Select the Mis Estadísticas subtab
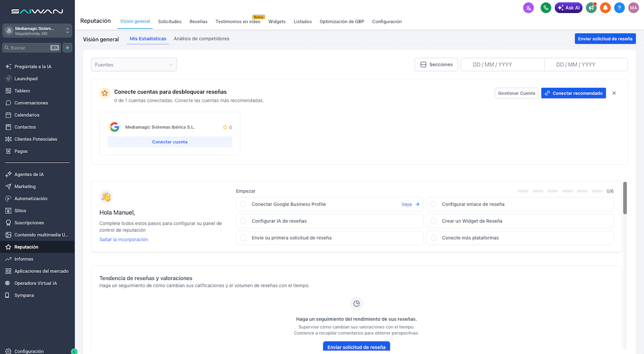This screenshot has height=354, width=644. pos(148,39)
